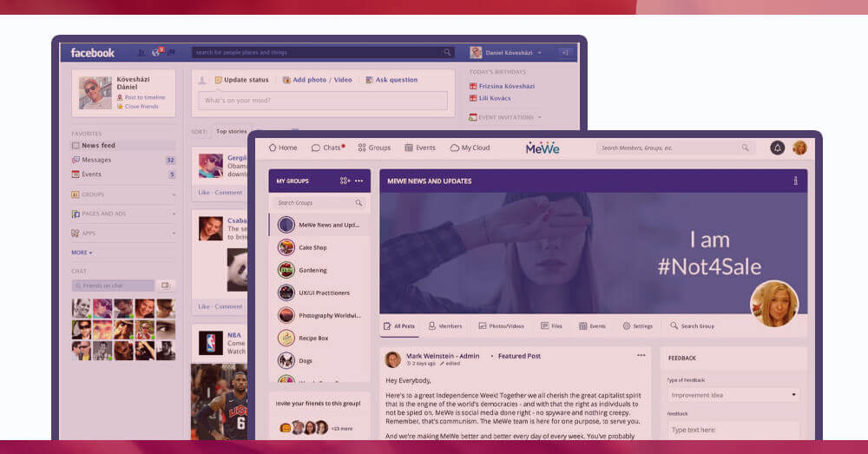868x454 pixels.
Task: Switch to Events tab in group
Action: (x=592, y=326)
